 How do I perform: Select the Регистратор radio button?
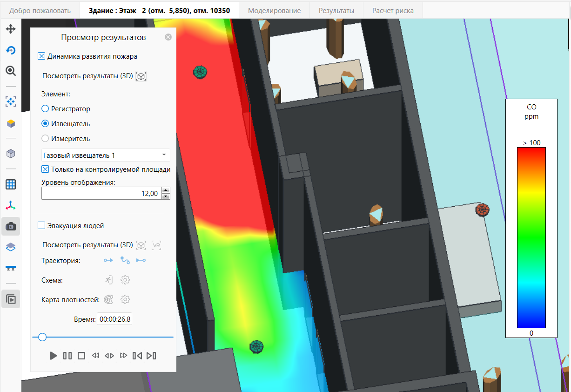(45, 109)
